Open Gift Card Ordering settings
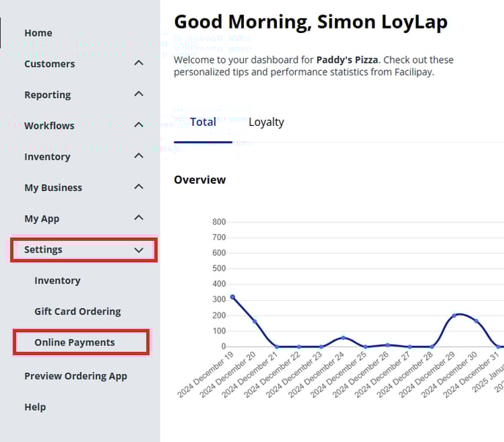 coord(77,311)
